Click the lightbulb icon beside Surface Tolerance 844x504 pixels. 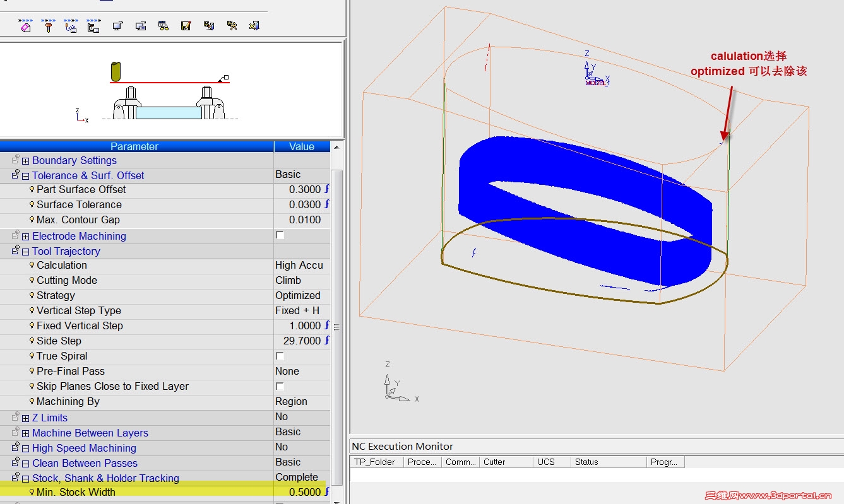[32, 204]
